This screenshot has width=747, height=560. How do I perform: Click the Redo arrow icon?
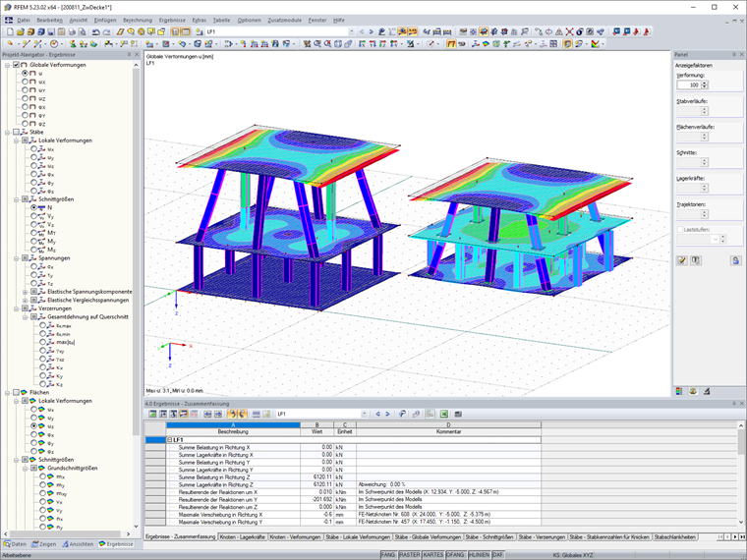[x=106, y=31]
